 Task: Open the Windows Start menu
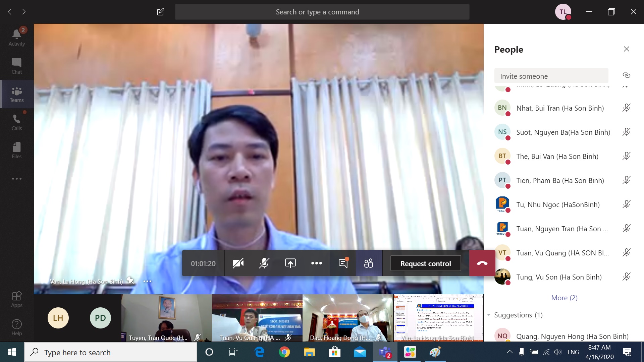click(x=12, y=352)
